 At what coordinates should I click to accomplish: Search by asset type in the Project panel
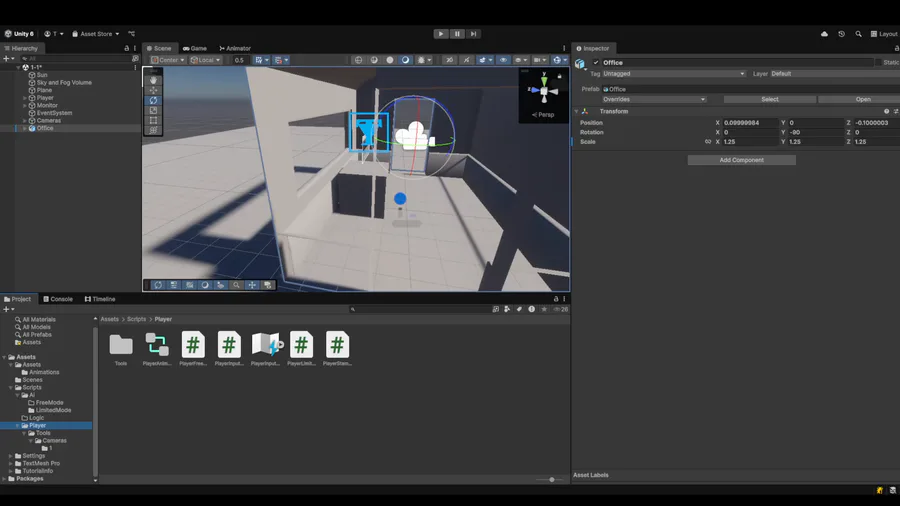point(507,309)
